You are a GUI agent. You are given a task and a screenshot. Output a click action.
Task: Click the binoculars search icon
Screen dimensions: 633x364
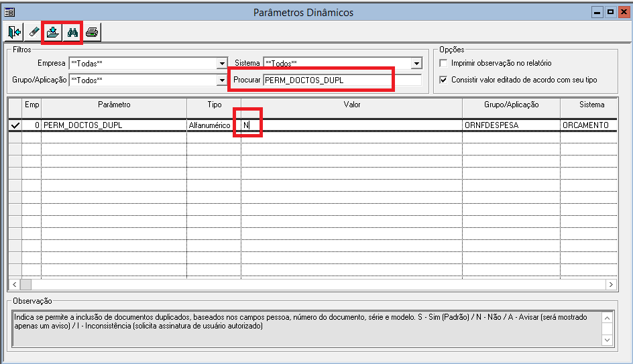pos(72,32)
